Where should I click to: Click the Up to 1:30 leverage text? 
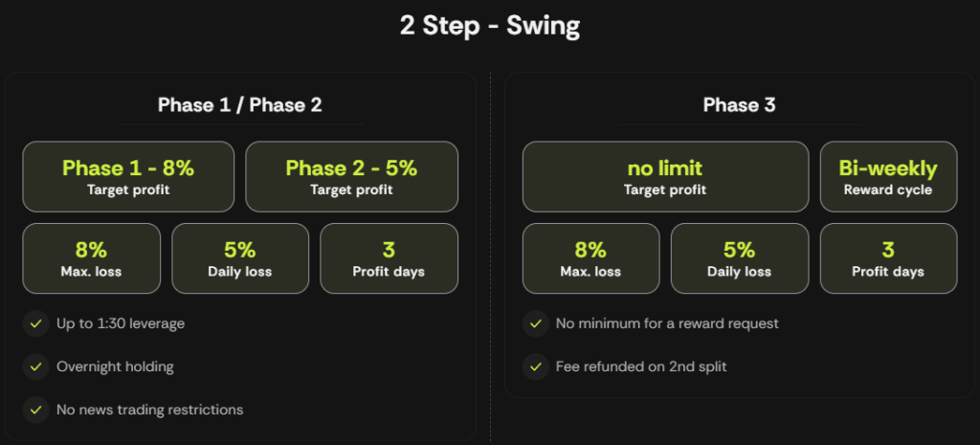[x=121, y=323]
